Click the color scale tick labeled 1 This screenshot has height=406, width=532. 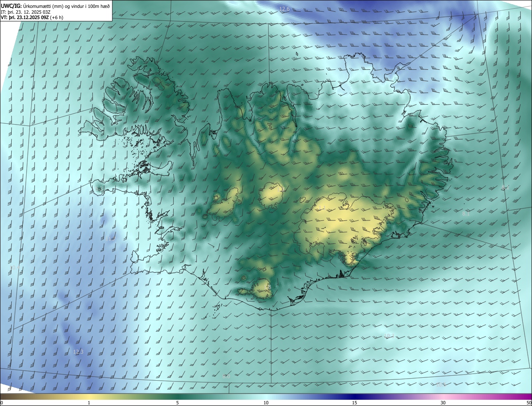click(x=89, y=403)
